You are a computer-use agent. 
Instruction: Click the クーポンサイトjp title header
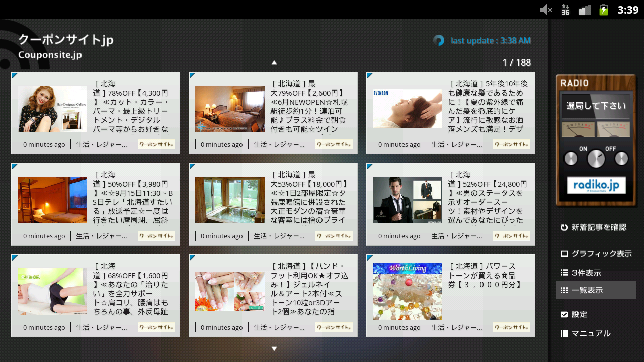click(66, 40)
